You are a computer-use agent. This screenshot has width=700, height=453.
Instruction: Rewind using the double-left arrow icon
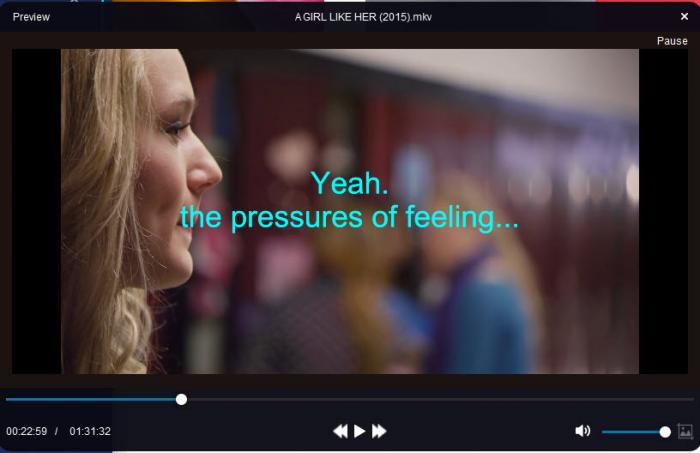tap(340, 431)
